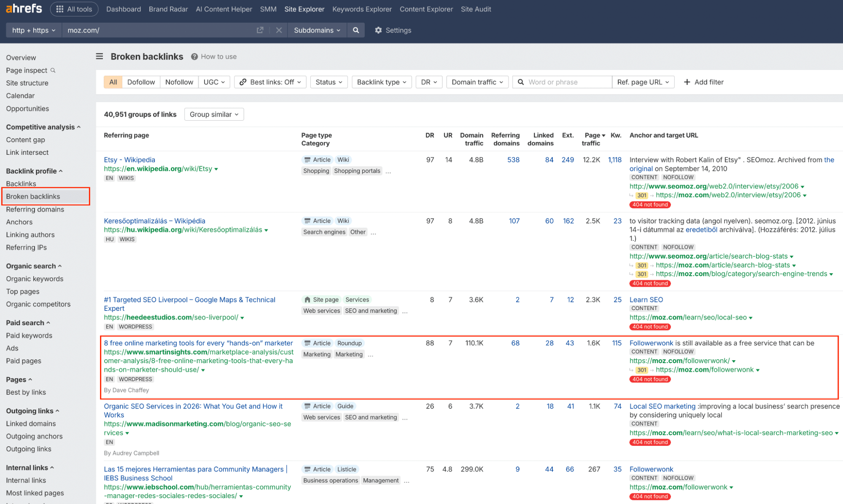Switch to Keywords Explorer tab
This screenshot has height=504, width=843.
click(362, 9)
